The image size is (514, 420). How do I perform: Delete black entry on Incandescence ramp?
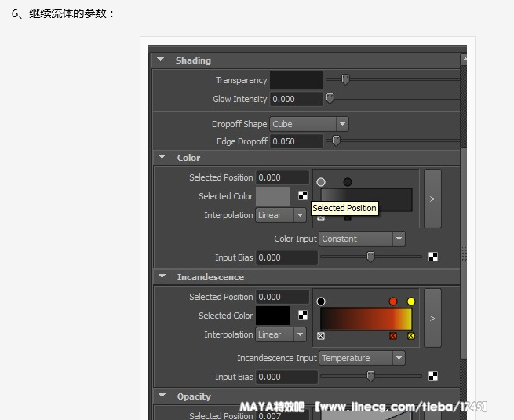(x=321, y=336)
